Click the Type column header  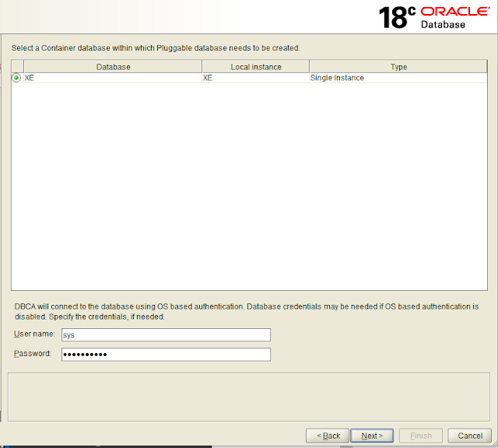click(398, 67)
